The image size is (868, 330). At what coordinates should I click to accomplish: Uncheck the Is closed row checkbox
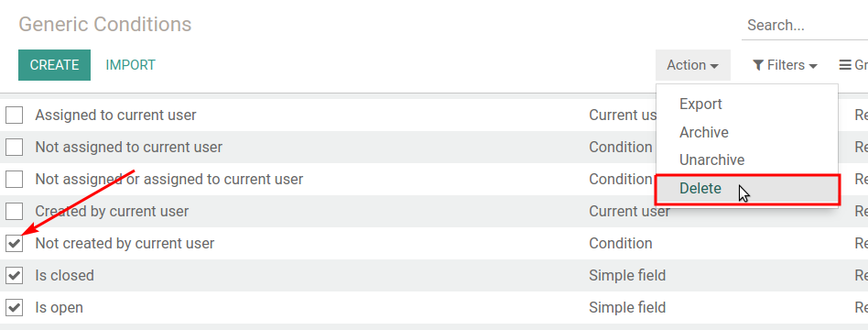tap(15, 276)
